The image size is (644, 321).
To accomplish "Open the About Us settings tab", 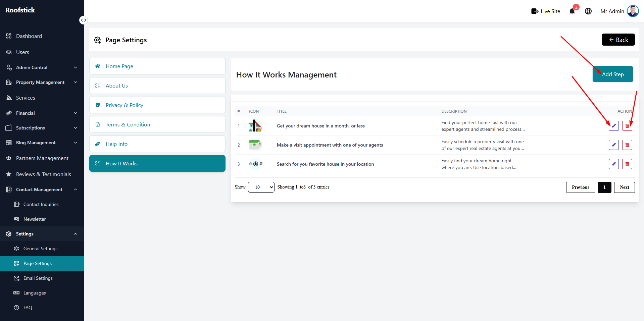I will [x=157, y=86].
